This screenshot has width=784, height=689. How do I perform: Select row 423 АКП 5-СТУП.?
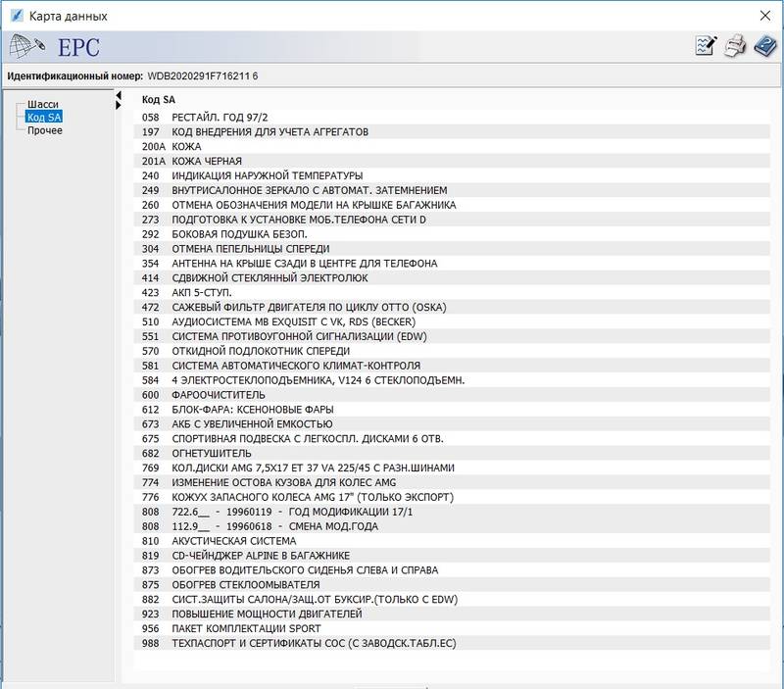201,292
